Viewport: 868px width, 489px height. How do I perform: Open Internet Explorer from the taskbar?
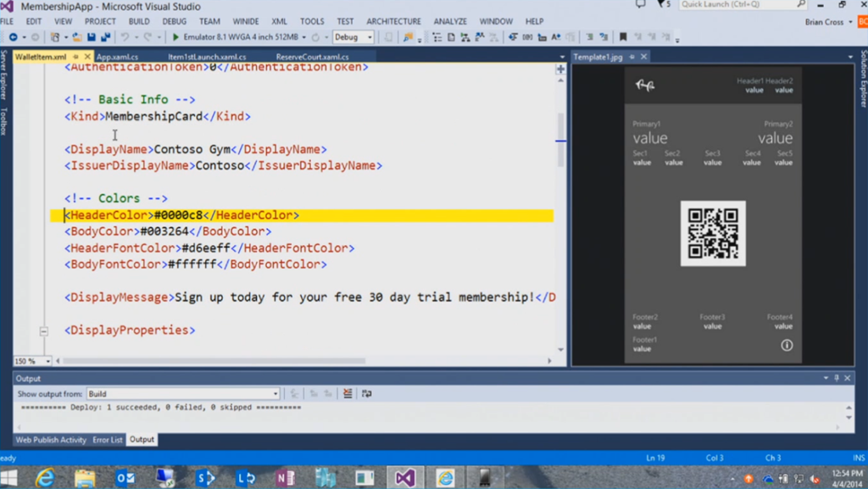pyautogui.click(x=45, y=477)
